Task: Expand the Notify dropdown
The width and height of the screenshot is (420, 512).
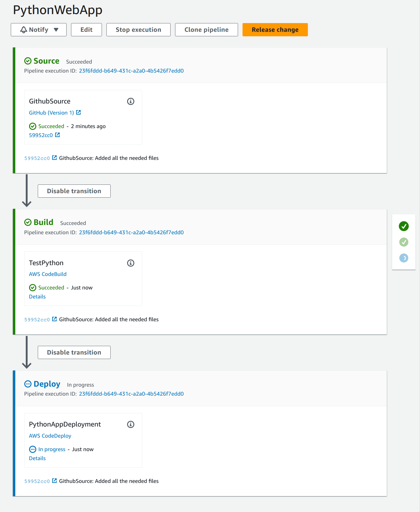Action: tap(39, 30)
